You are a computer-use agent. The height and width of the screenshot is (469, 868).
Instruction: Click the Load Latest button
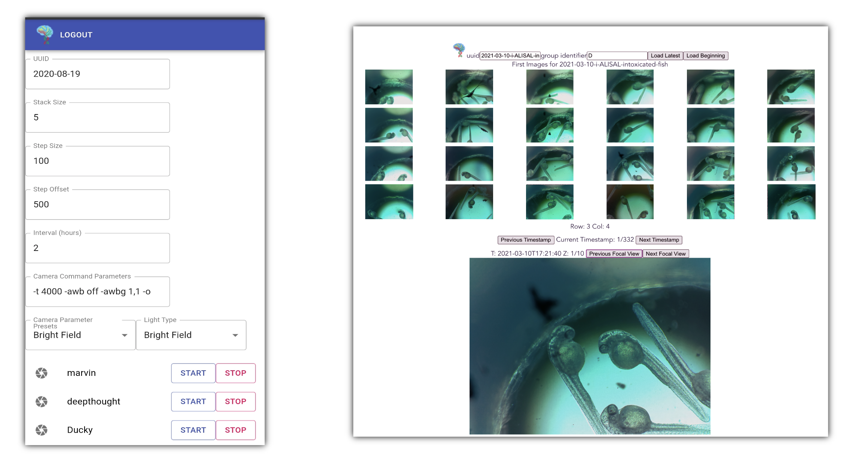(x=665, y=56)
